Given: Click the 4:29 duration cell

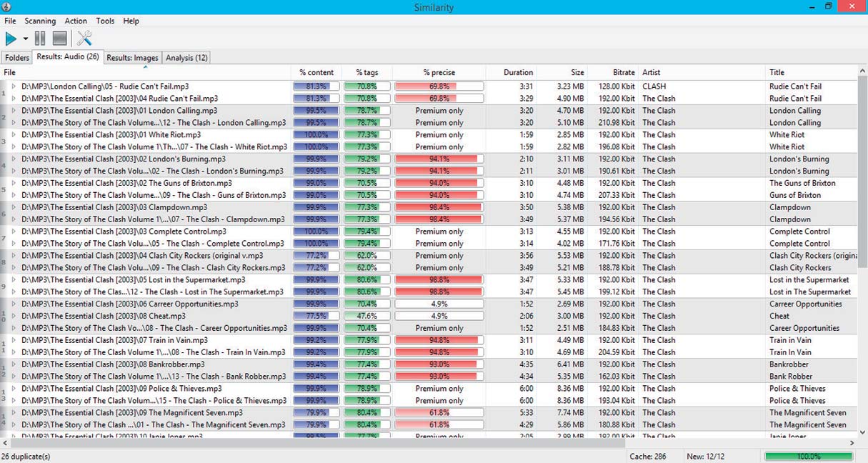Looking at the screenshot, I should [x=526, y=424].
